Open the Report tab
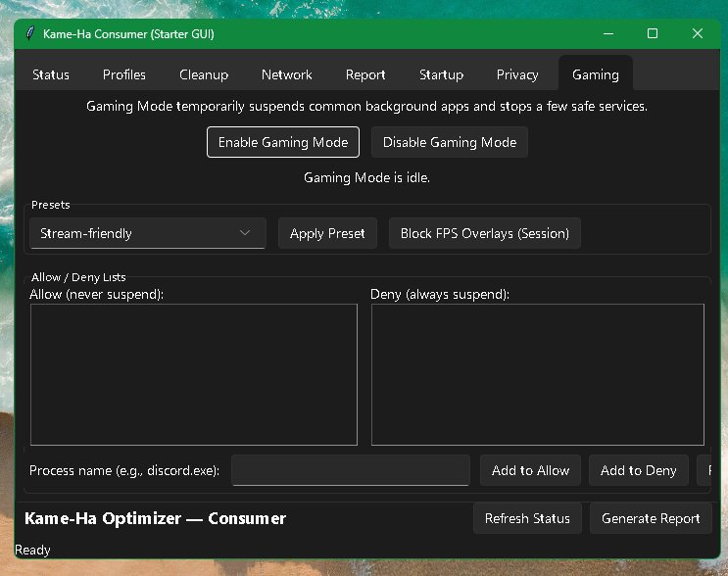This screenshot has height=576, width=728. [365, 74]
